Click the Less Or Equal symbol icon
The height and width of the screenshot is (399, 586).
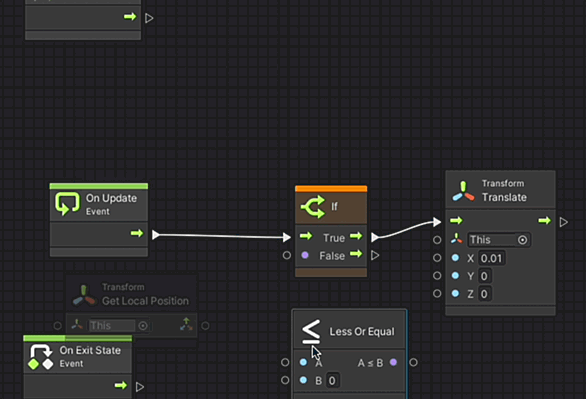click(x=311, y=331)
